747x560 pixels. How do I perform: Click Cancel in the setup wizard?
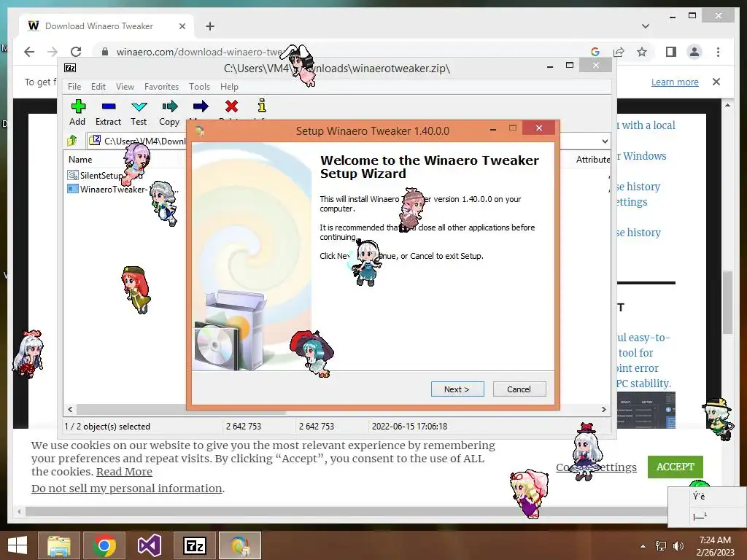[519, 389]
